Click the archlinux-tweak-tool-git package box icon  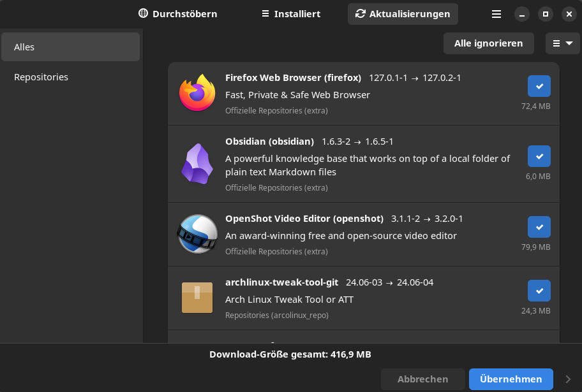coord(197,298)
